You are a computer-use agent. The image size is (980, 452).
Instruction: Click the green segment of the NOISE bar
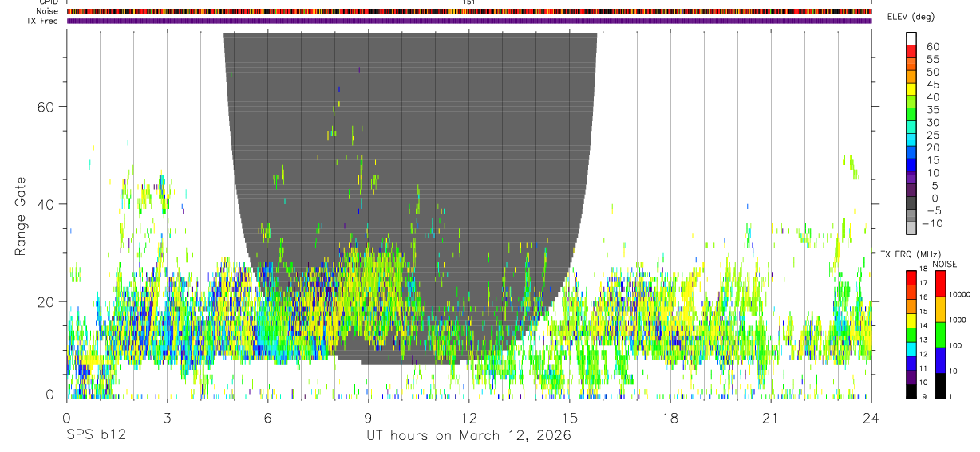(941, 335)
